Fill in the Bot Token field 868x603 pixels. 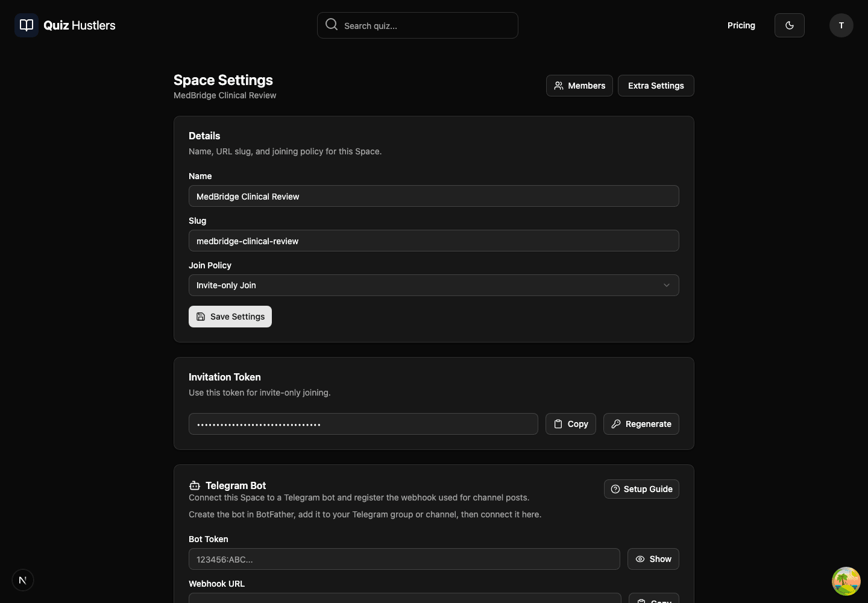click(404, 559)
